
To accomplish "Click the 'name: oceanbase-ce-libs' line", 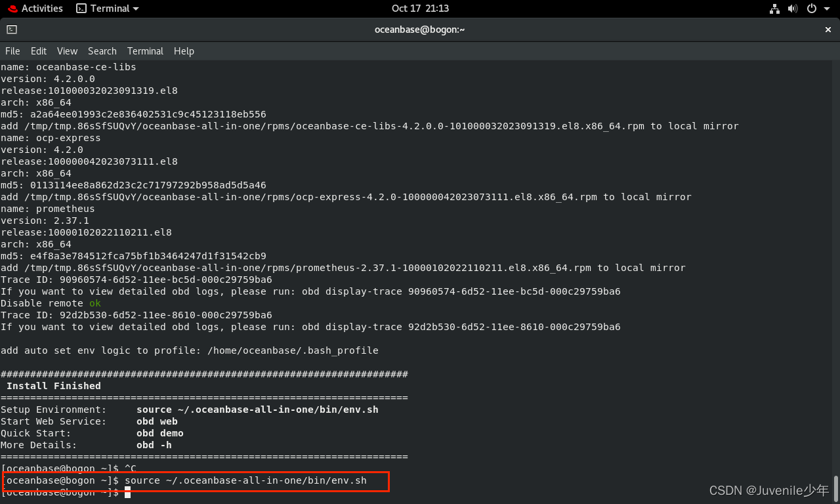I will [x=68, y=67].
